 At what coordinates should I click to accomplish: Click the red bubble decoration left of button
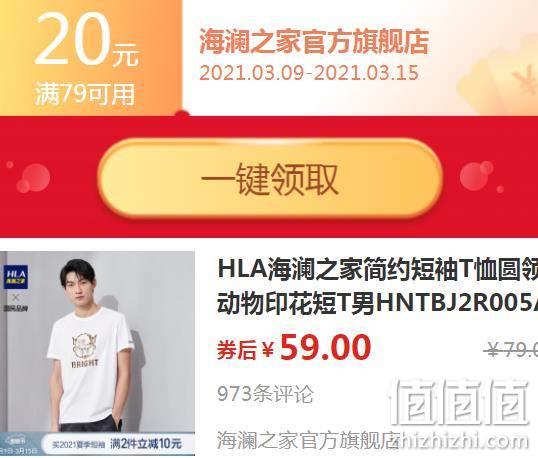tap(33, 178)
